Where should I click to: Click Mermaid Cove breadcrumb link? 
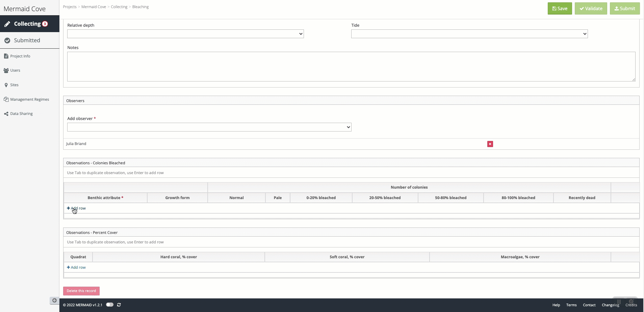pyautogui.click(x=94, y=7)
